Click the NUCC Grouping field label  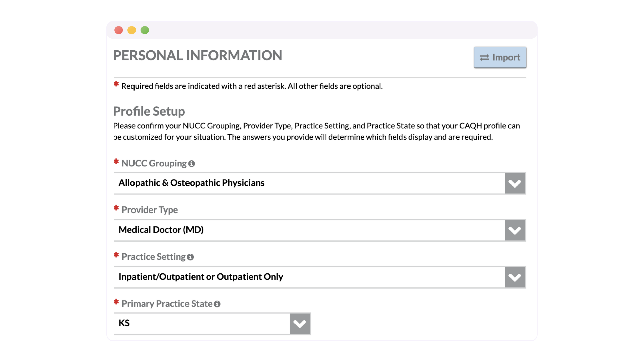[x=154, y=163]
